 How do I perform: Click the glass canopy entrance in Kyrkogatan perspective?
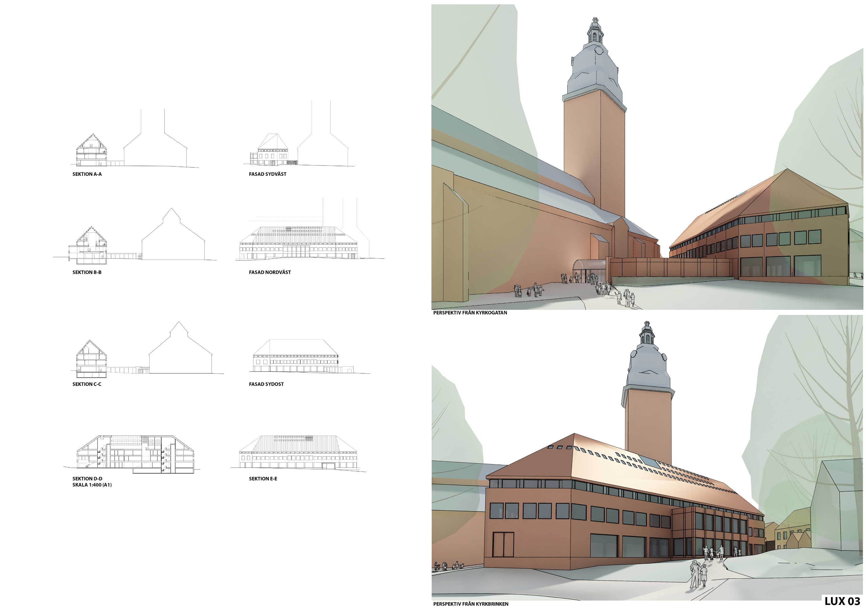590,271
